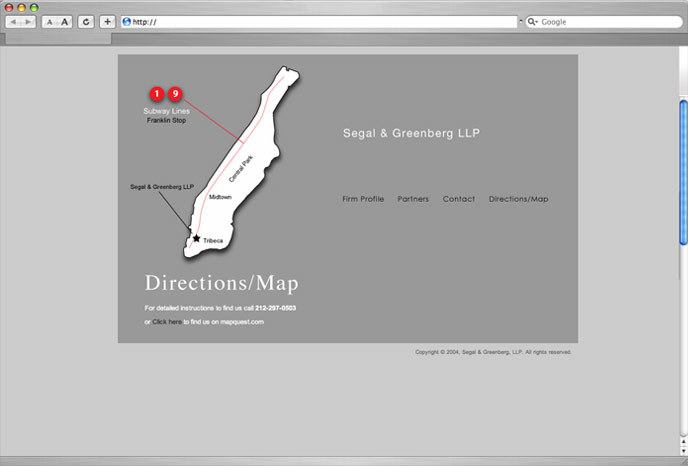Screen dimensions: 688x466
Task: Focus the http:// address field
Action: click(x=319, y=22)
